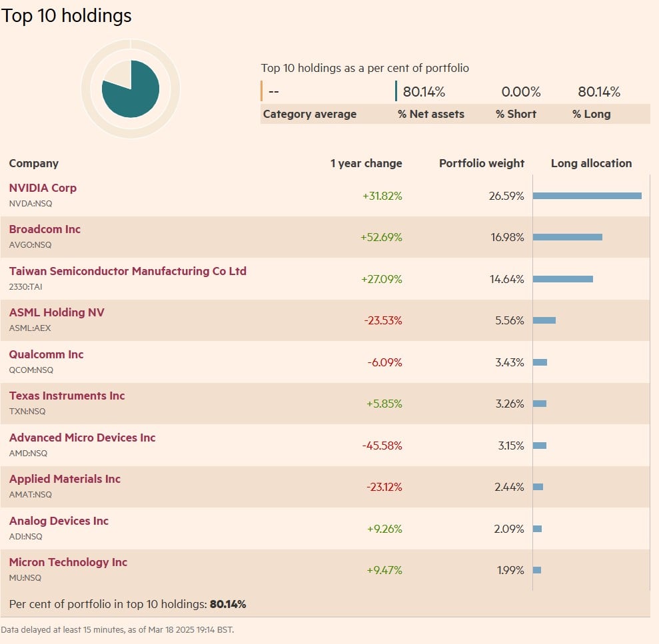Screen dimensions: 659x644
Task: Open NVIDIA Corp holding details
Action: 42,188
